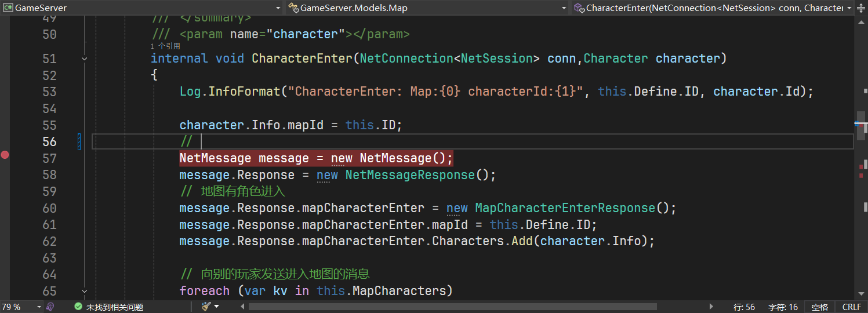Open the GameServer.Models.Map type dropdown

click(x=564, y=8)
